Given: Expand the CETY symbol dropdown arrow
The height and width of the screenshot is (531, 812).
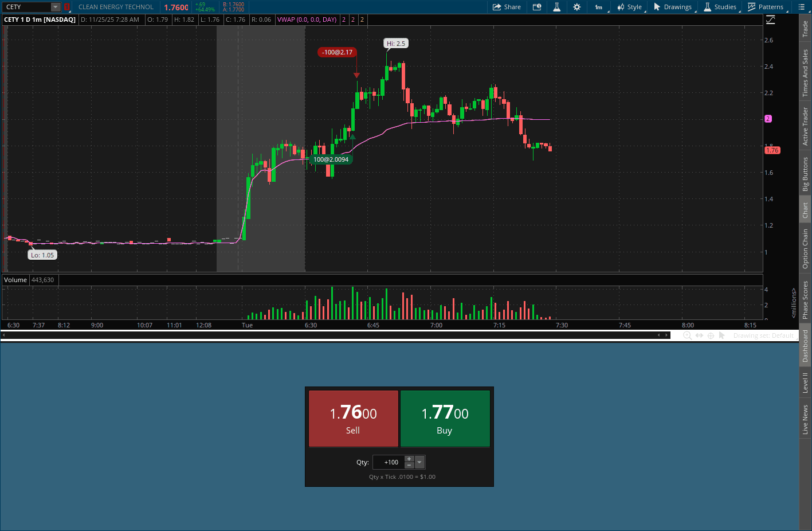Looking at the screenshot, I should click(x=56, y=7).
